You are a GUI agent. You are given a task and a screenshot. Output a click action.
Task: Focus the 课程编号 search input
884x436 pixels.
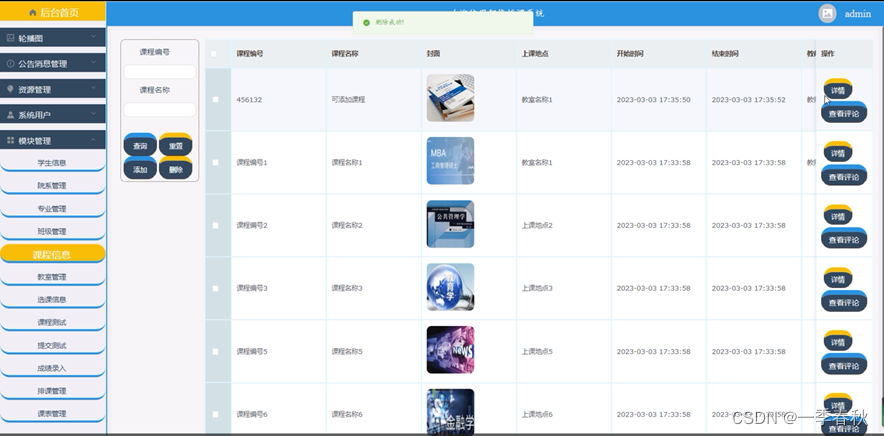(x=160, y=72)
